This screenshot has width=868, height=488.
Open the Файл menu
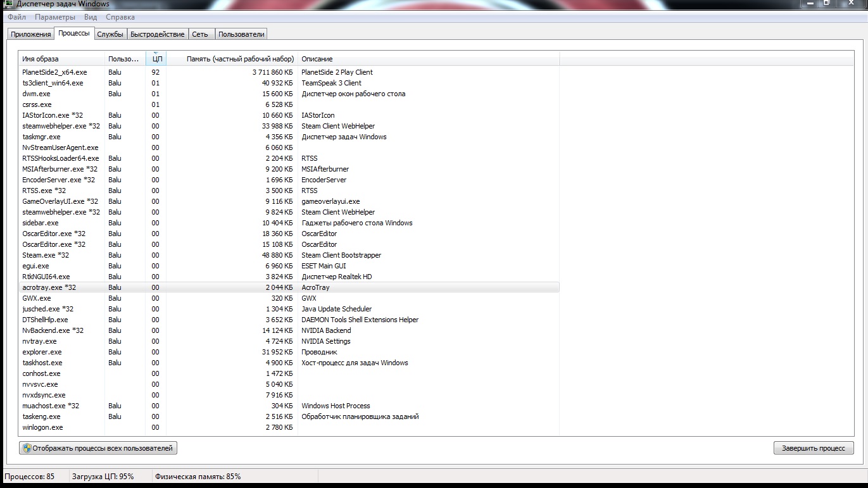[17, 17]
